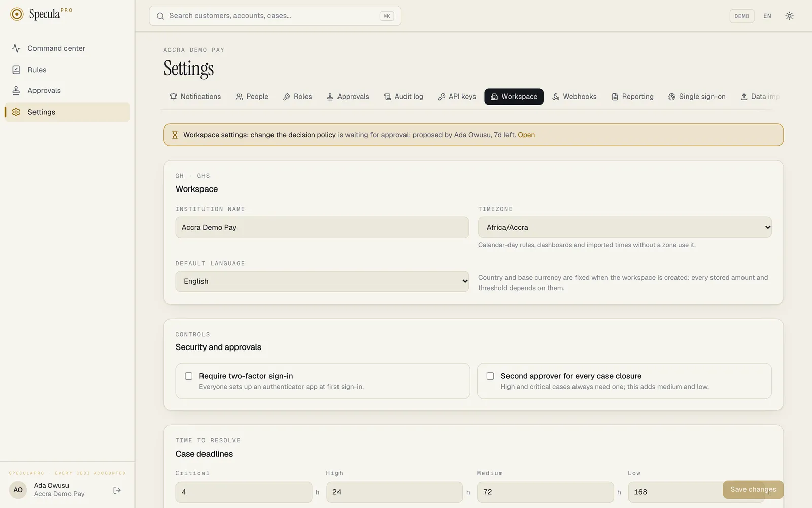
Task: Open the pending approval via Open link
Action: click(x=526, y=135)
